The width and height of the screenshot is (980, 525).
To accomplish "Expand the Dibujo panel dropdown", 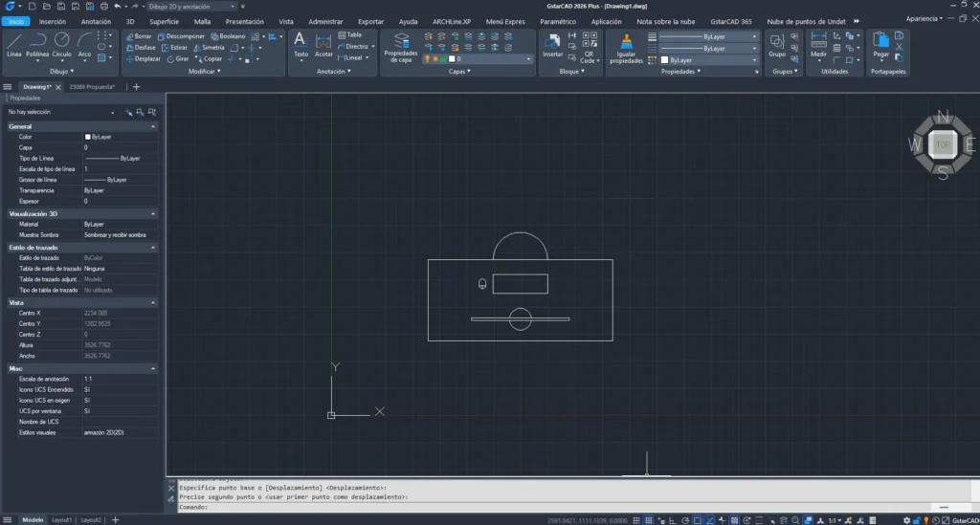I will (x=62, y=71).
